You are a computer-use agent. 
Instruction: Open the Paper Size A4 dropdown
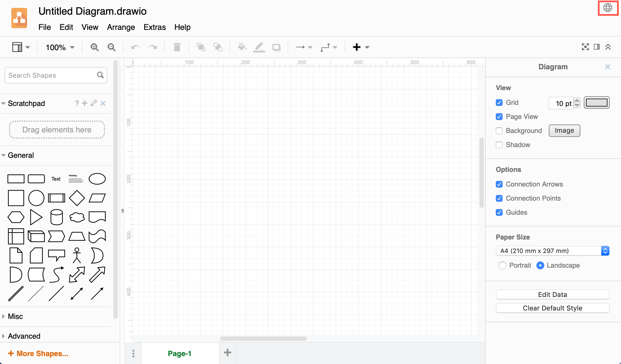click(552, 251)
